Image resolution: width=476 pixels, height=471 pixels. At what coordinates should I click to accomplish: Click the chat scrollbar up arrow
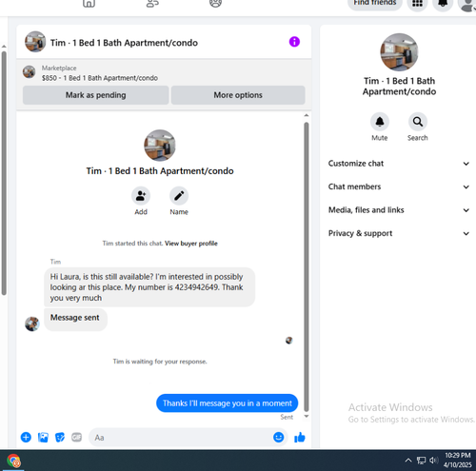307,115
